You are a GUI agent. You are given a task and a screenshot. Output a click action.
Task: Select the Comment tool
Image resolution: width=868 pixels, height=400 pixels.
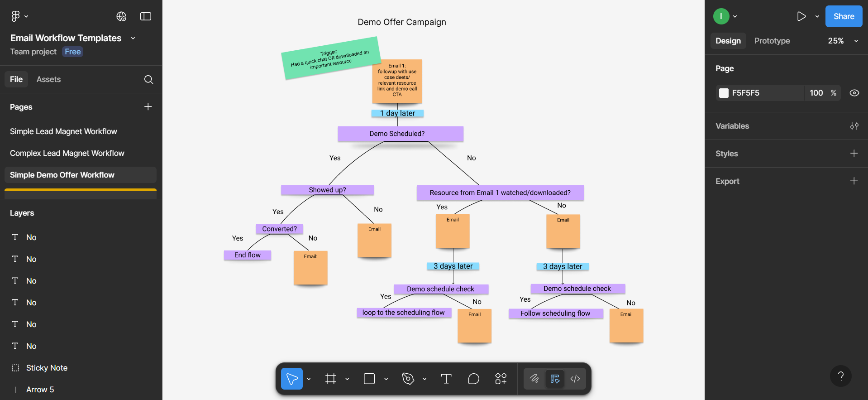[x=473, y=379]
